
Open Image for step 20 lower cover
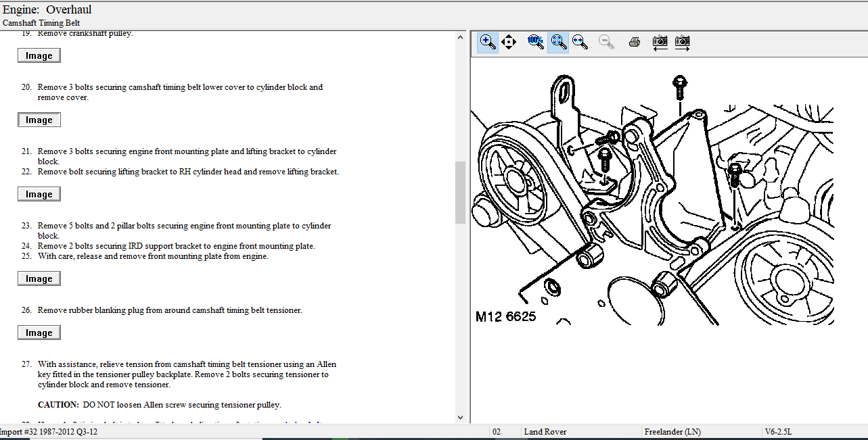[x=39, y=120]
